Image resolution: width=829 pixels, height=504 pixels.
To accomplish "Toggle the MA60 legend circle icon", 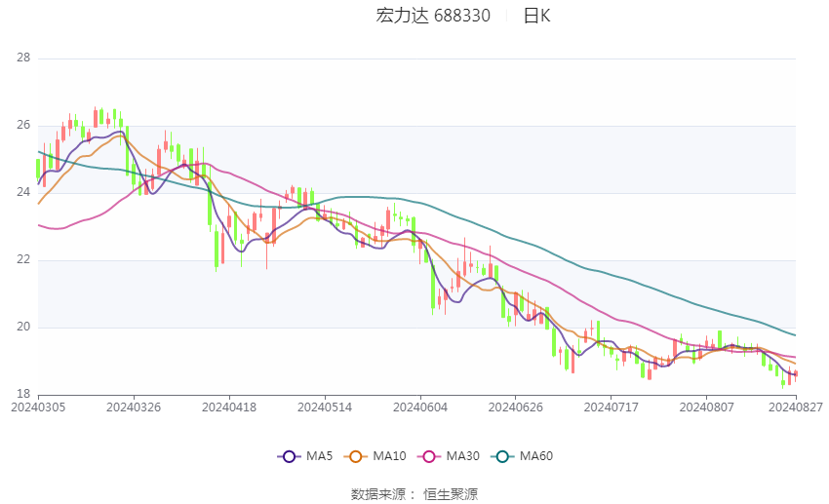I will 502,456.
